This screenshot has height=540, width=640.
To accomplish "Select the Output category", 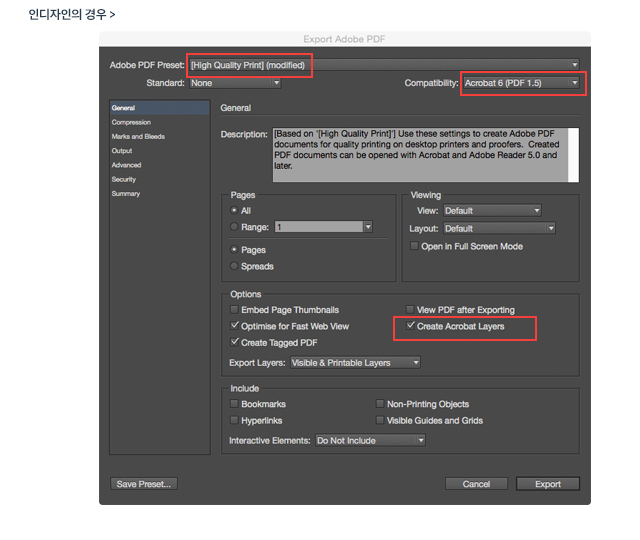I will (122, 151).
